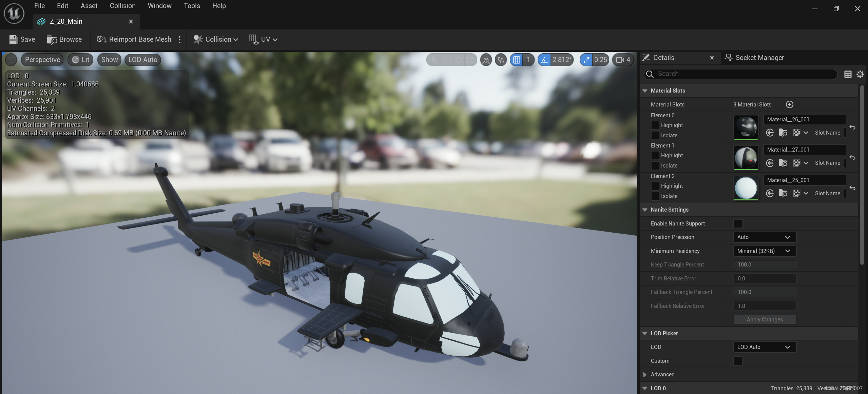Image resolution: width=868 pixels, height=394 pixels.
Task: Toggle rotation snap angle icon
Action: pyautogui.click(x=544, y=60)
